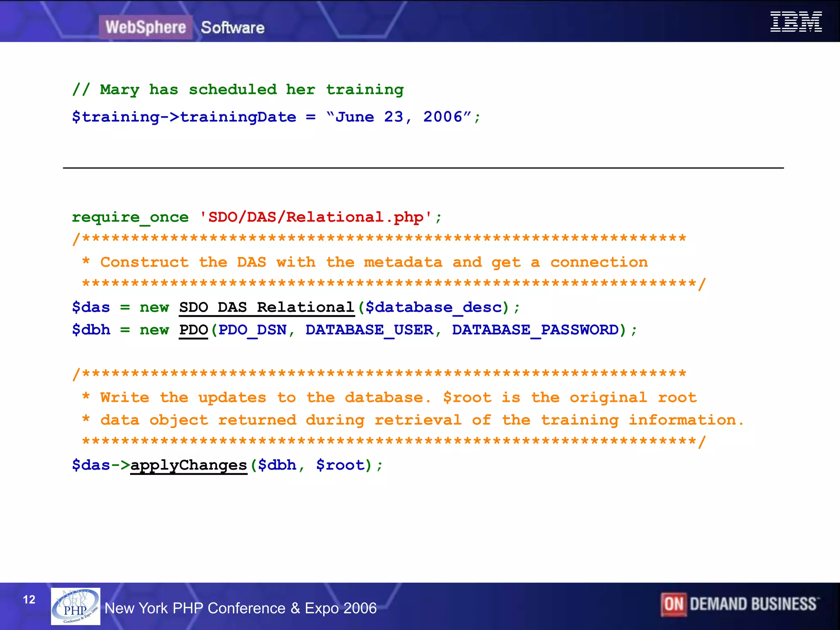Click the $training->trainingDate assignment line
Viewport: 840px width, 630px height.
pyautogui.click(x=276, y=117)
